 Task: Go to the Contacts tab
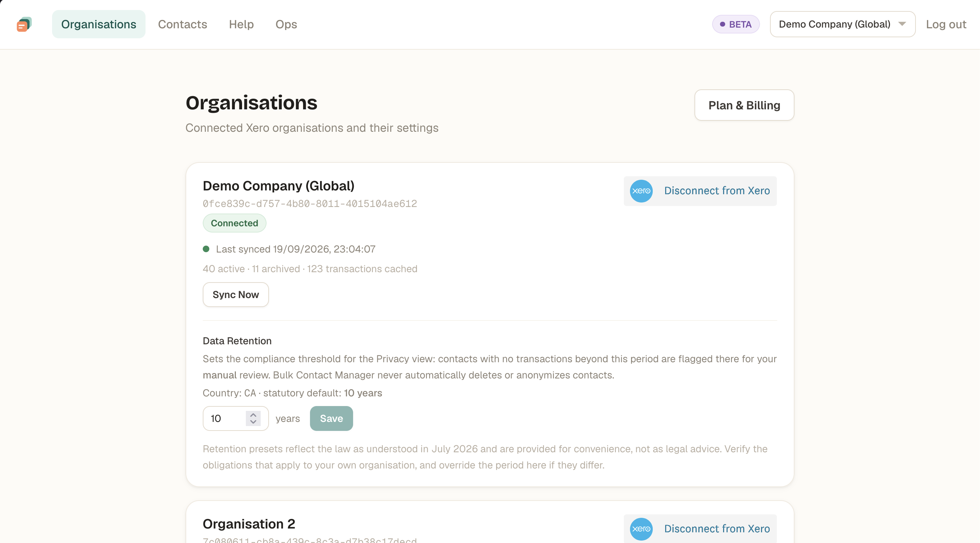pyautogui.click(x=183, y=24)
